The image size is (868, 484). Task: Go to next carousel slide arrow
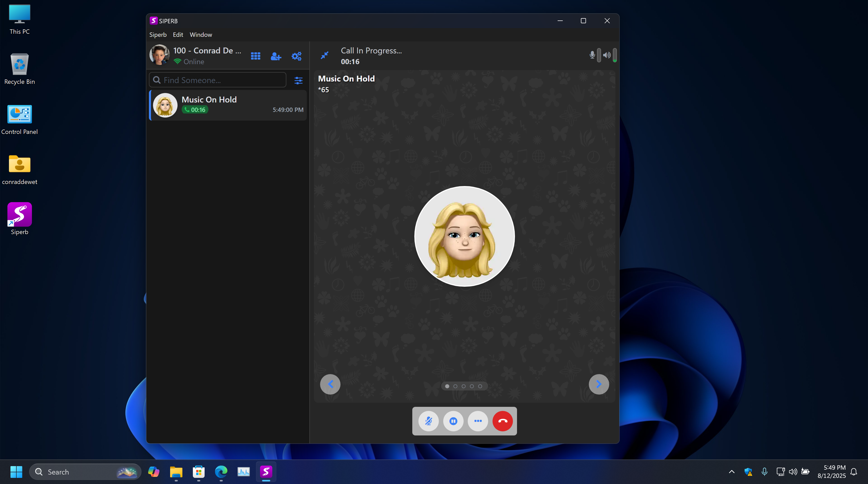point(599,384)
